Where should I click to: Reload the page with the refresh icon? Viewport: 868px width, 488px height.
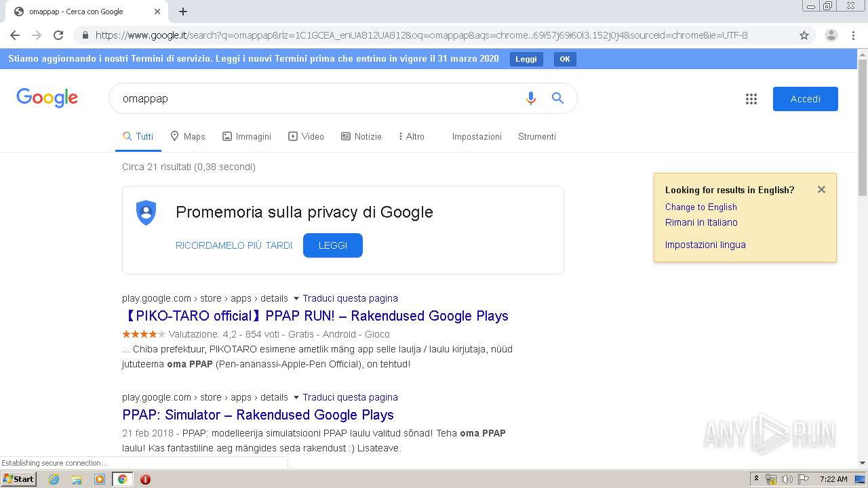(58, 35)
